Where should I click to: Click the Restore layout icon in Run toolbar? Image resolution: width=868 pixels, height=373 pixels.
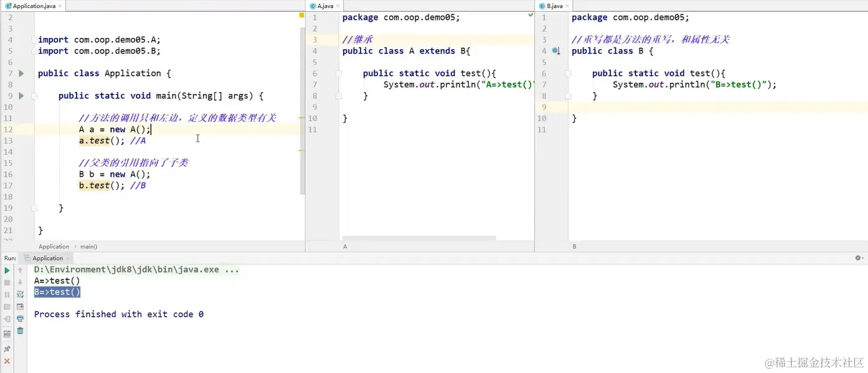[x=7, y=334]
